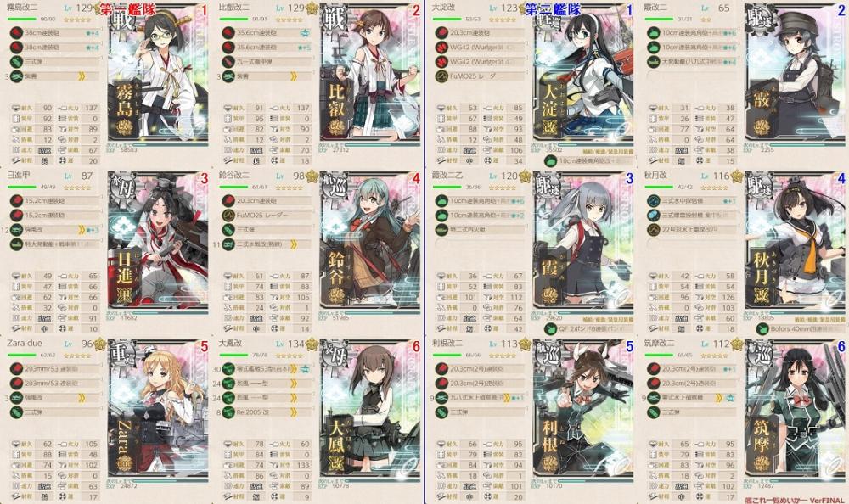Click the 筑摩改二 ship name text
Image resolution: width=849 pixels, height=504 pixels.
pos(659,344)
